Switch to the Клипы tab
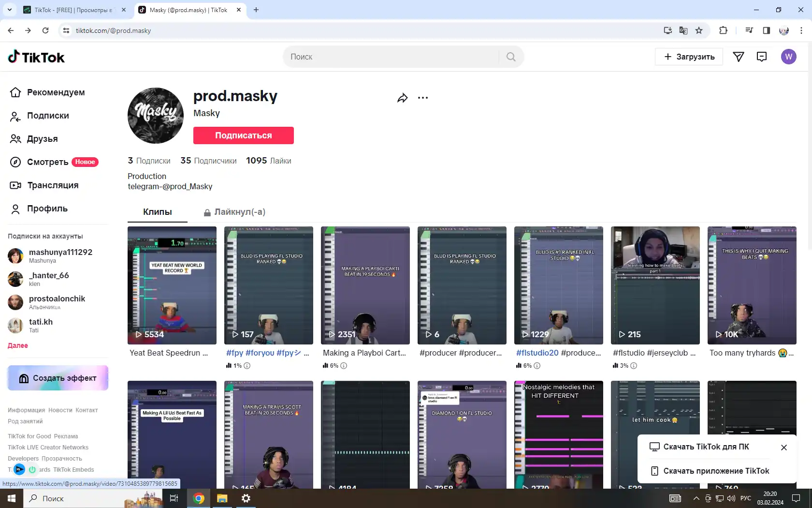The height and width of the screenshot is (508, 812). click(x=158, y=212)
